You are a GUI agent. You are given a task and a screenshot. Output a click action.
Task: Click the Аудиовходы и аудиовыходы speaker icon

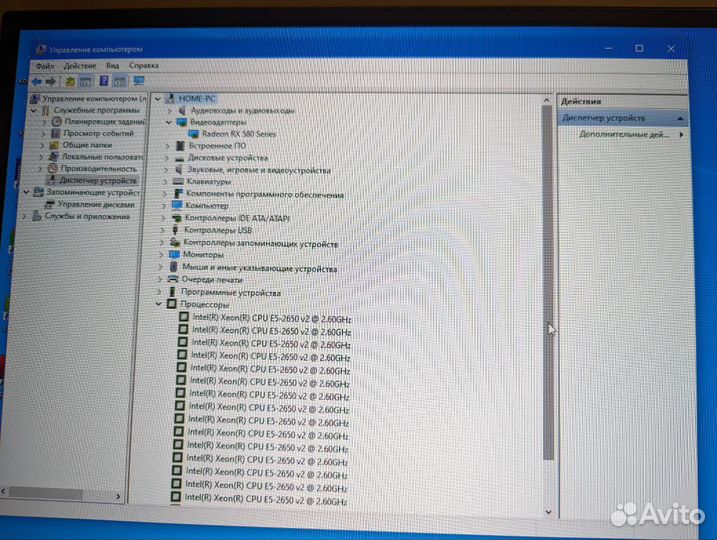pos(182,110)
